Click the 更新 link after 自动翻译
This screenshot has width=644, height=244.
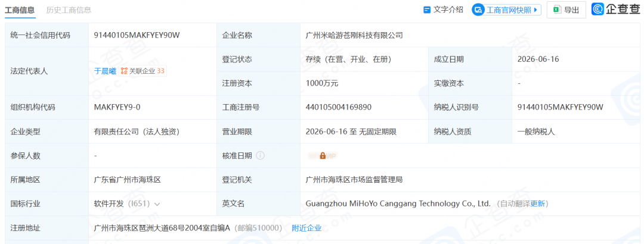[538, 204]
